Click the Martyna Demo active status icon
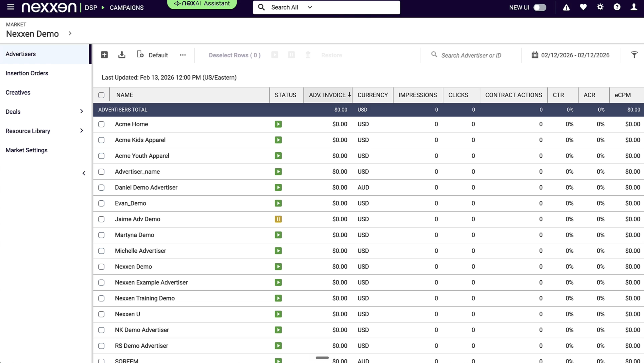Image resolution: width=644 pixels, height=363 pixels. 278,235
